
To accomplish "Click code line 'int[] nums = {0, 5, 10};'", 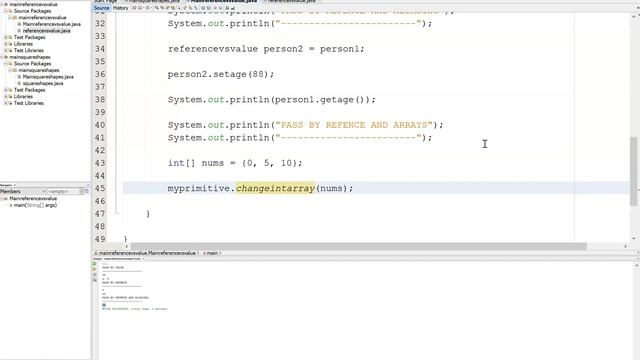I will coord(235,163).
